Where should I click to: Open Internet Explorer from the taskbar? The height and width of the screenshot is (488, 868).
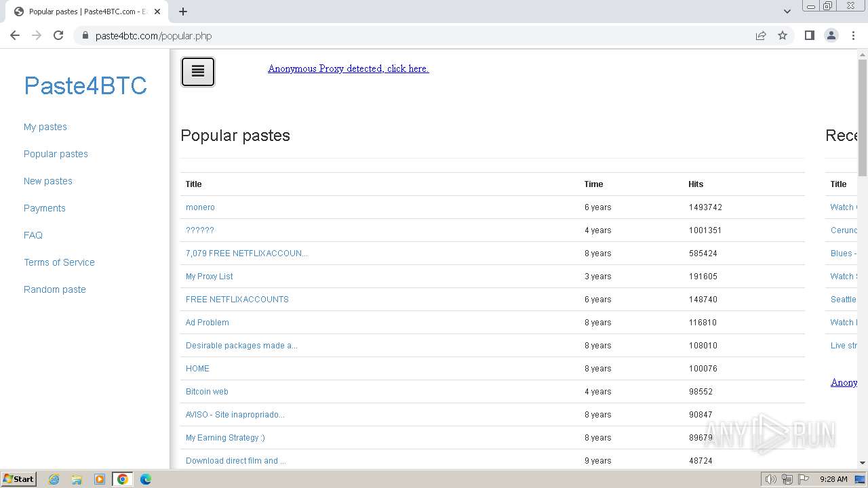tap(54, 479)
